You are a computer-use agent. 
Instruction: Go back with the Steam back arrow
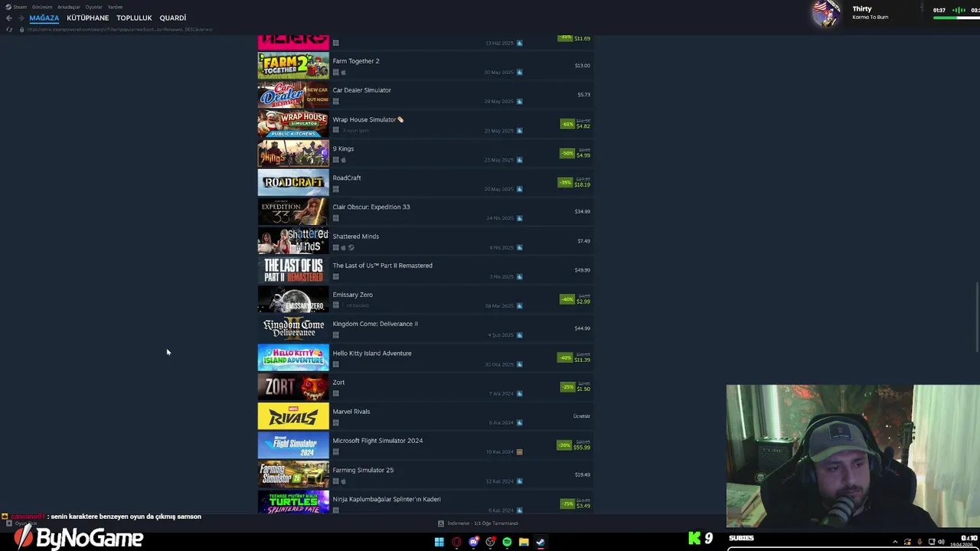coord(8,18)
